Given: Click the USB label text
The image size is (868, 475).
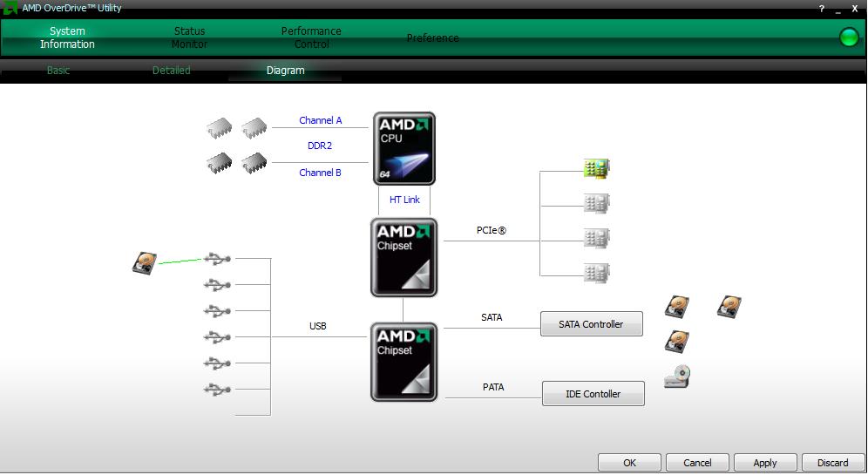Looking at the screenshot, I should tap(318, 326).
